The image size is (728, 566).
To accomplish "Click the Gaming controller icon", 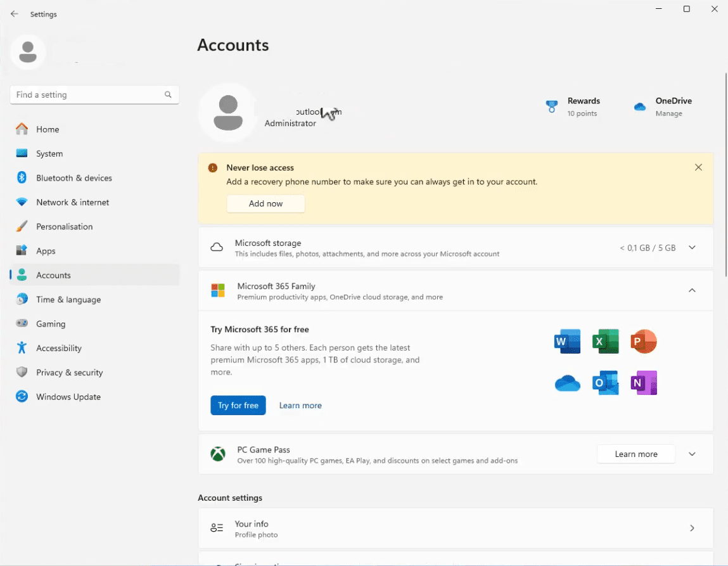I will coord(22,323).
